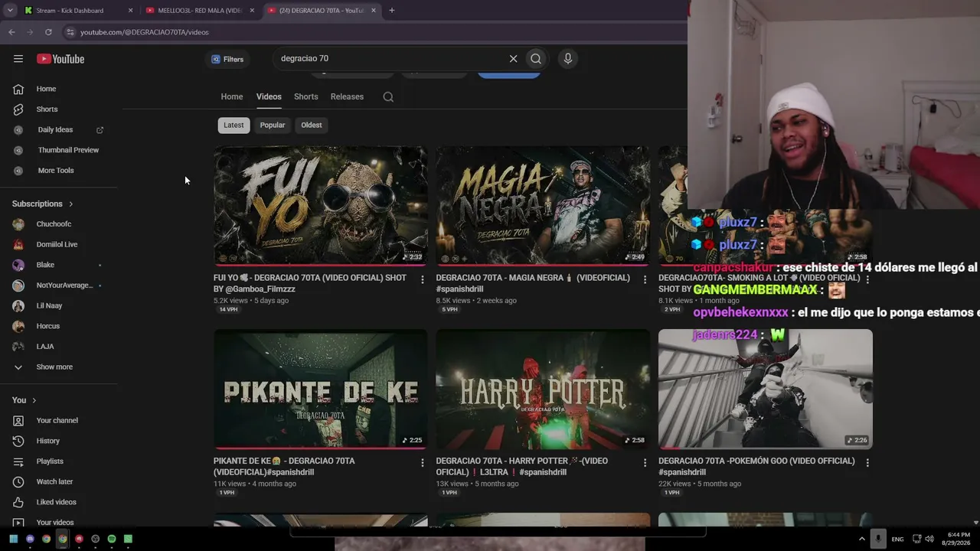This screenshot has width=980, height=551.
Task: Switch to MEELLOO3L - RED MALA browser tab
Action: pos(200,11)
